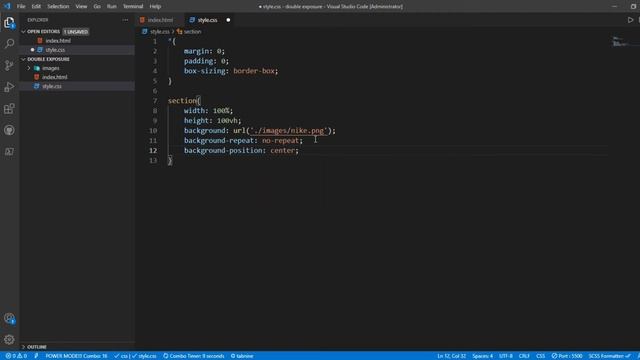Click 'no-repeat' value on line 11
Image resolution: width=640 pixels, height=360 pixels.
click(280, 140)
